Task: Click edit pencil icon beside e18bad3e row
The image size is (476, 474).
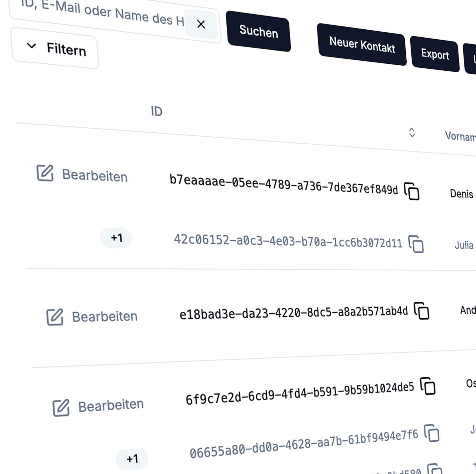Action: tap(55, 317)
